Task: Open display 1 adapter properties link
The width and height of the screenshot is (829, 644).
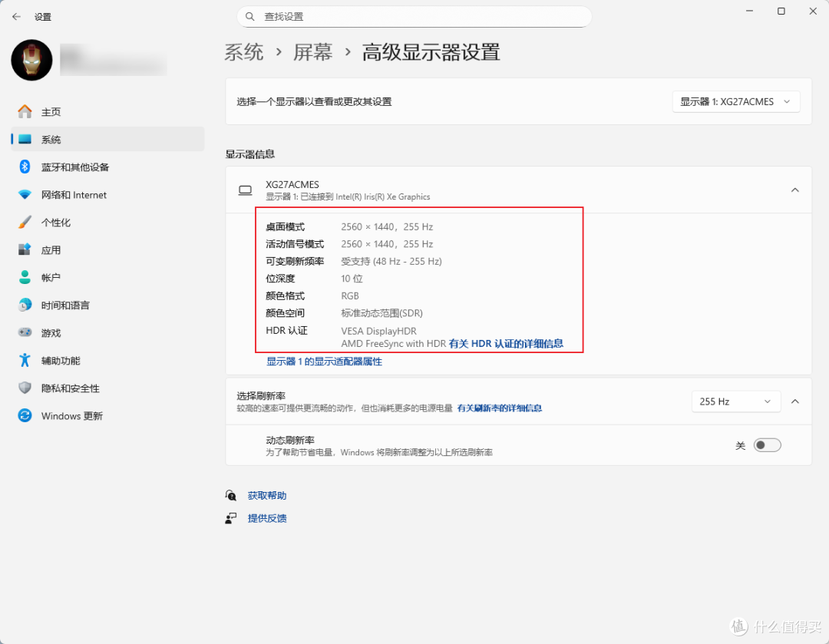Action: (324, 362)
